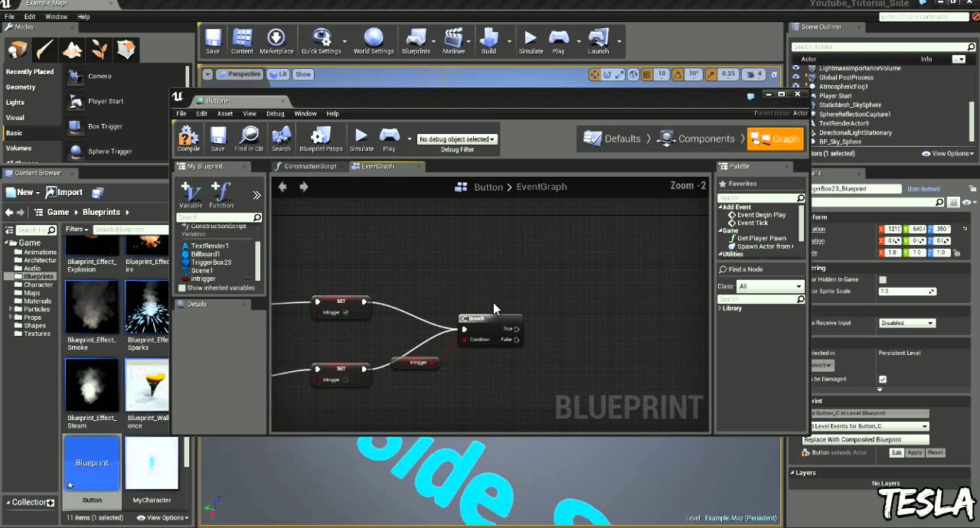Click the Build toolbar icon

tap(488, 41)
